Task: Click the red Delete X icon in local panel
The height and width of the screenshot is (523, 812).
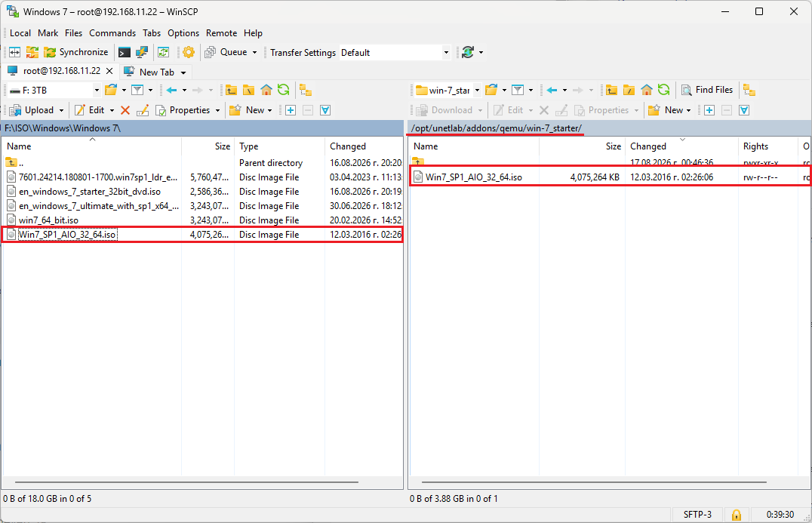Action: pyautogui.click(x=125, y=109)
